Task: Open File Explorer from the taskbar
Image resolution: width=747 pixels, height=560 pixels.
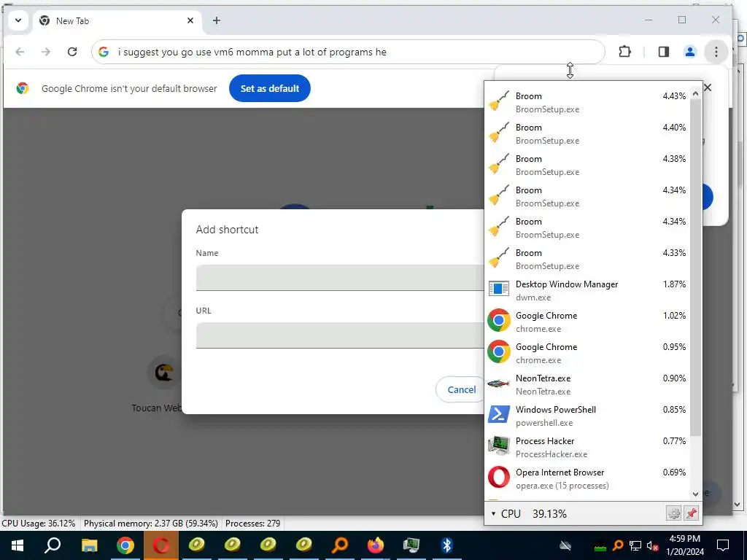Action: click(x=89, y=545)
